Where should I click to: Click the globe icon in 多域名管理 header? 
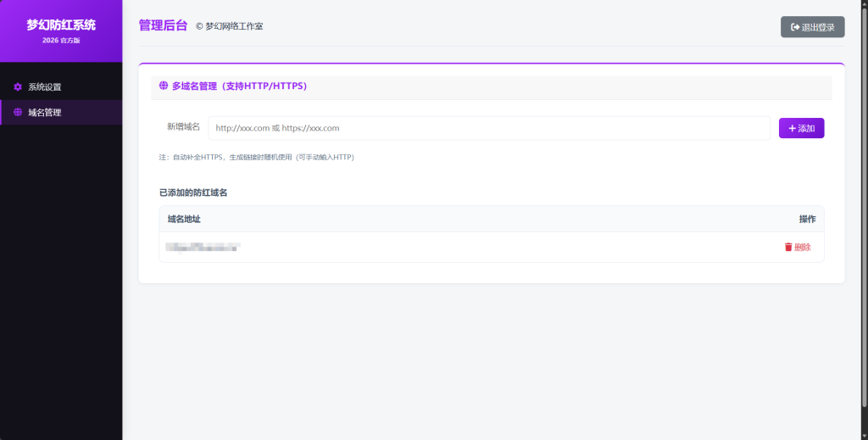click(x=164, y=86)
